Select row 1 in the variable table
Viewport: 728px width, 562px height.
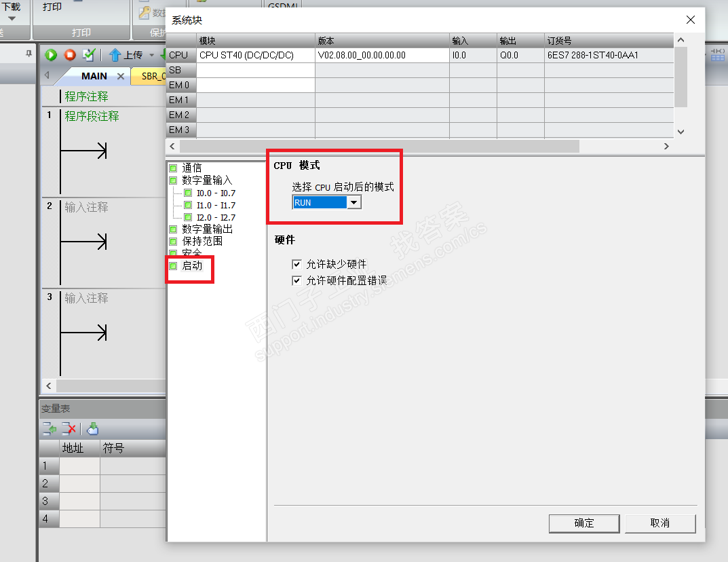click(x=50, y=466)
